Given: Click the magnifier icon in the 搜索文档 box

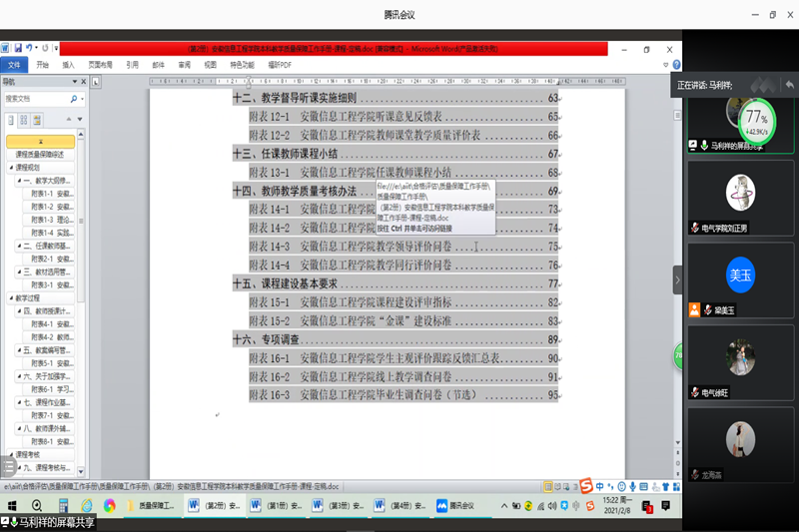Looking at the screenshot, I should pos(73,99).
